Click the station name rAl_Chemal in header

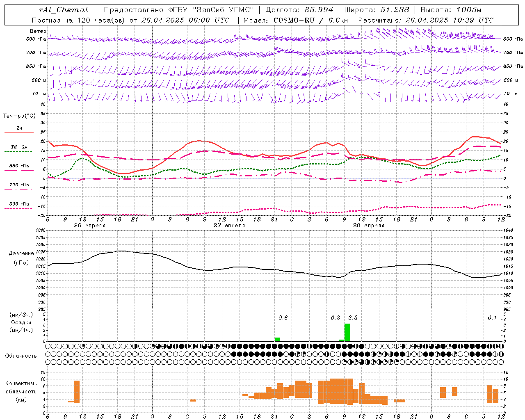point(64,10)
